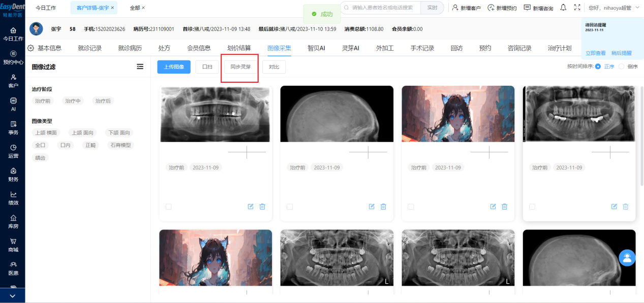This screenshot has height=303, width=644.
Task: Check the top-row skull X-ray card checkbox
Action: click(290, 207)
